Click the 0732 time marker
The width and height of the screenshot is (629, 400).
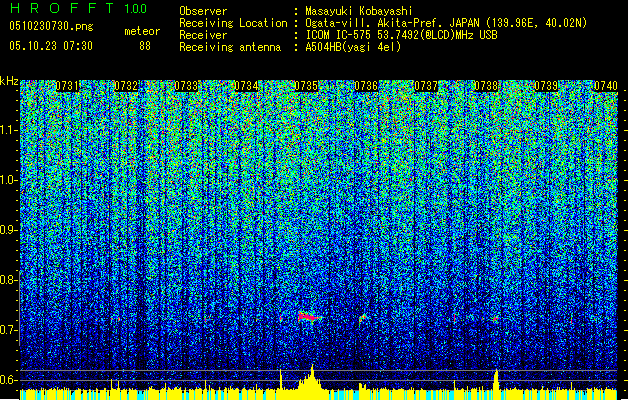pyautogui.click(x=126, y=86)
